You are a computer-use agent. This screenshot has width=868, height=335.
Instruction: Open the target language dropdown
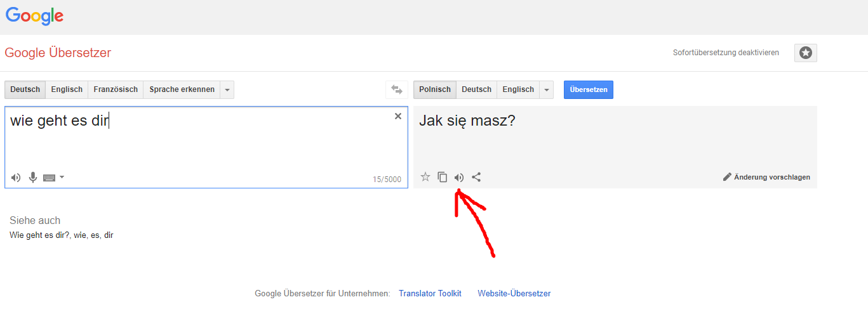click(x=547, y=89)
